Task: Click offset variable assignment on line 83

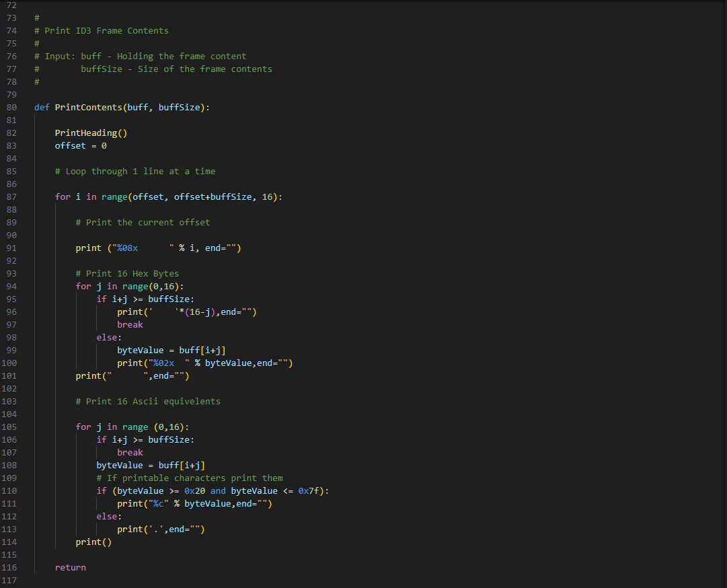Action: (70, 145)
